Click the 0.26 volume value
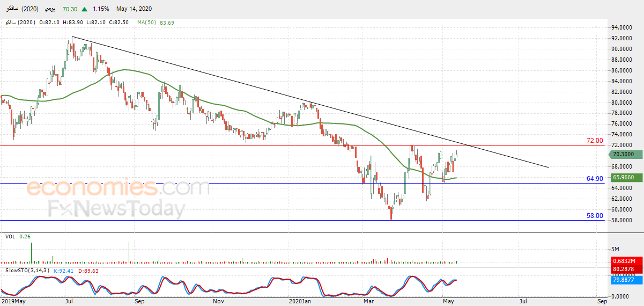644x306 pixels. click(25, 236)
